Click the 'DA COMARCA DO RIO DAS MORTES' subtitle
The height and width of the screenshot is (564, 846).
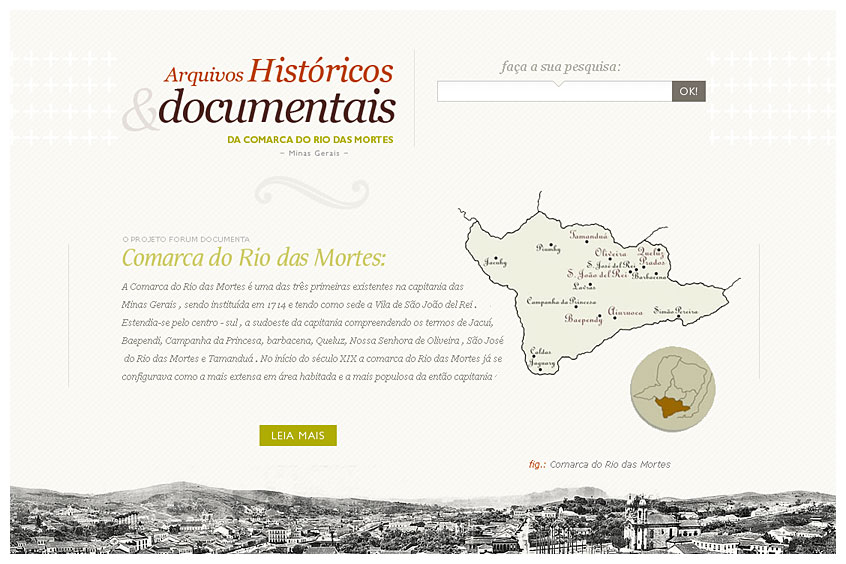pyautogui.click(x=310, y=139)
